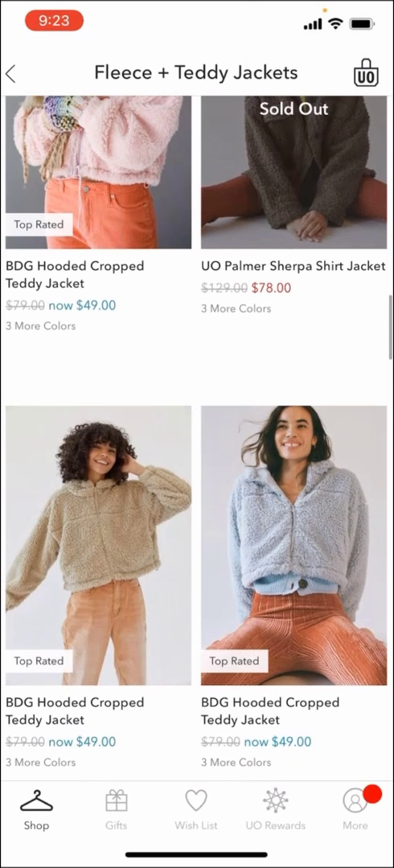Open the sold out UO Palmer Sherpa jacket photo
This screenshot has width=394, height=868.
click(x=293, y=172)
